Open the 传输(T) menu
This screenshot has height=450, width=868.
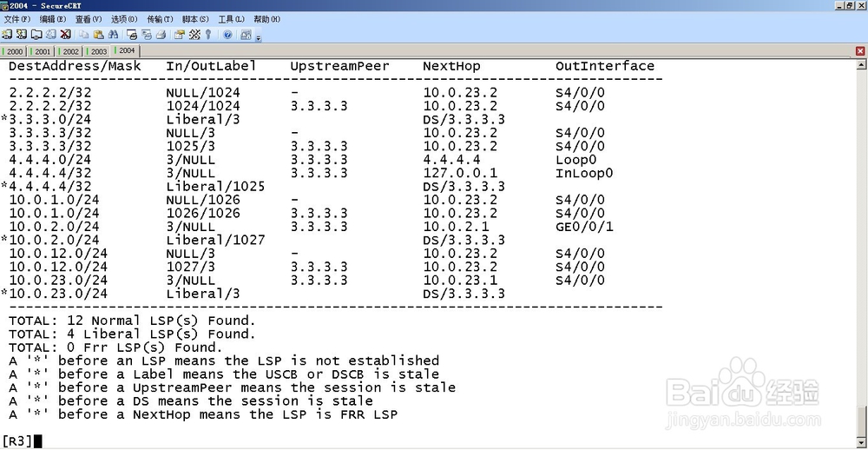160,19
